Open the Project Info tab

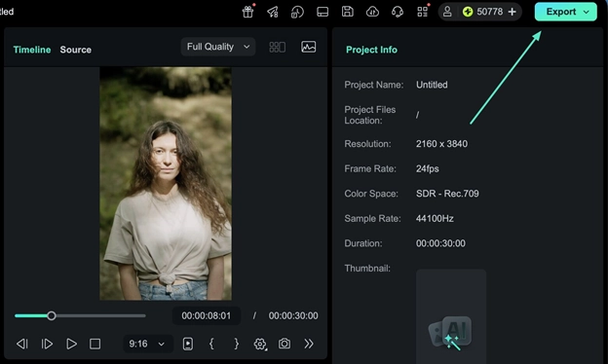point(371,50)
